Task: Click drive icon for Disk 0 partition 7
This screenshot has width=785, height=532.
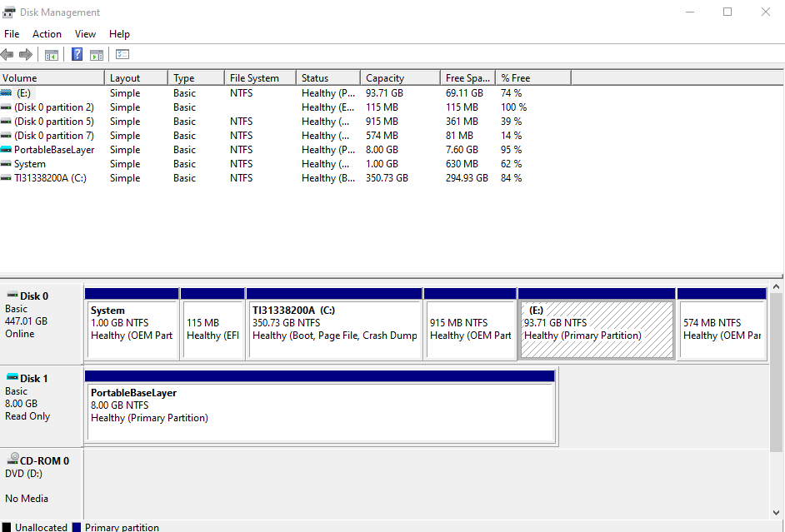Action: tap(6, 136)
